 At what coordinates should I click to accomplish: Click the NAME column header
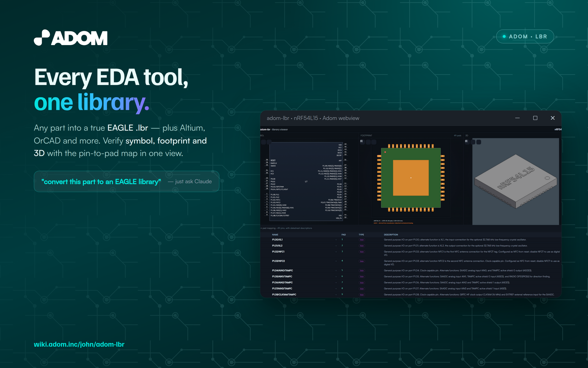pyautogui.click(x=275, y=235)
